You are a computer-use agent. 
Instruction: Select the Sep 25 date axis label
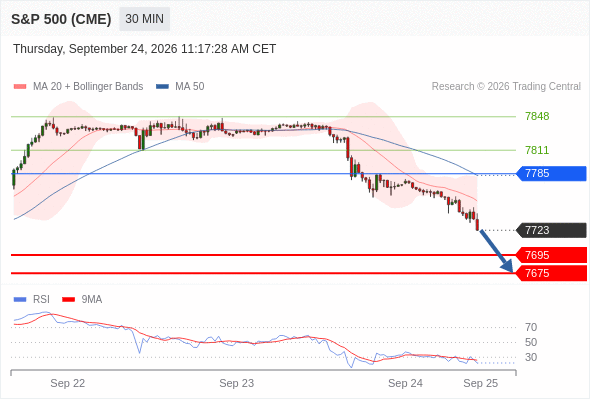[481, 383]
